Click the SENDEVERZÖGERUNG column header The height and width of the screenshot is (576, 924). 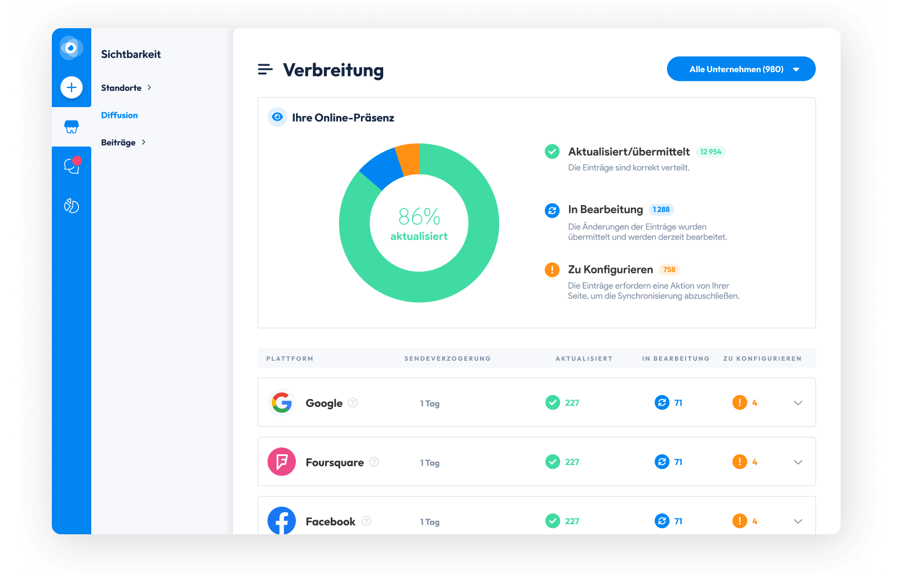447,358
